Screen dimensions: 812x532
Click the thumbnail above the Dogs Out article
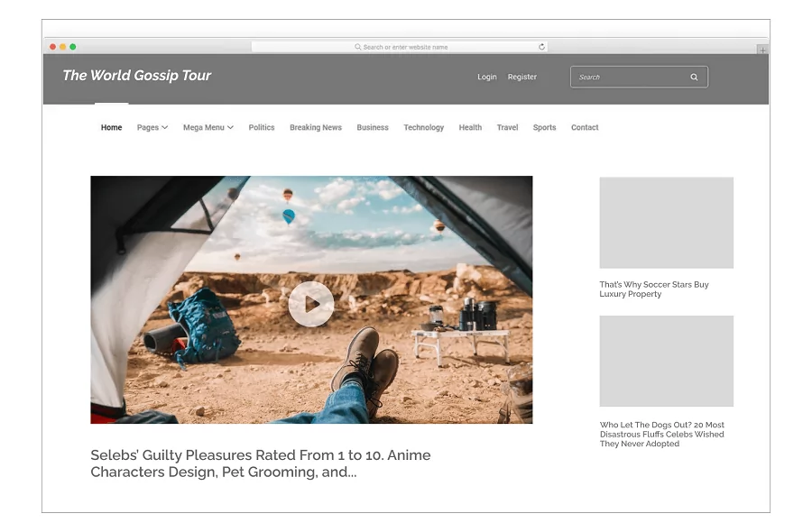666,361
